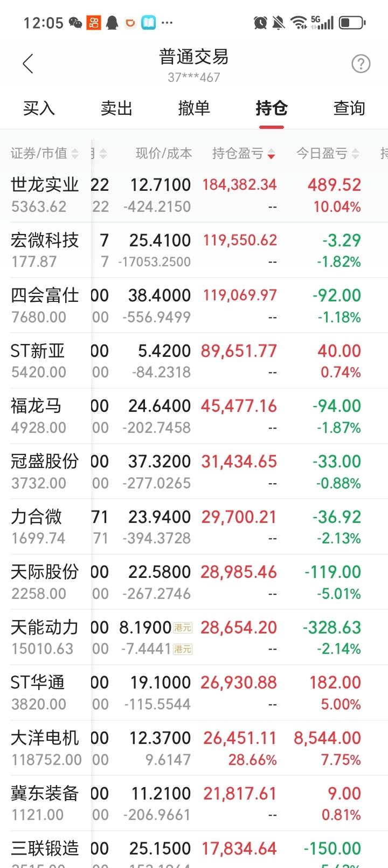Tap the 现价/成本 column header
The height and width of the screenshot is (868, 388).
[164, 154]
